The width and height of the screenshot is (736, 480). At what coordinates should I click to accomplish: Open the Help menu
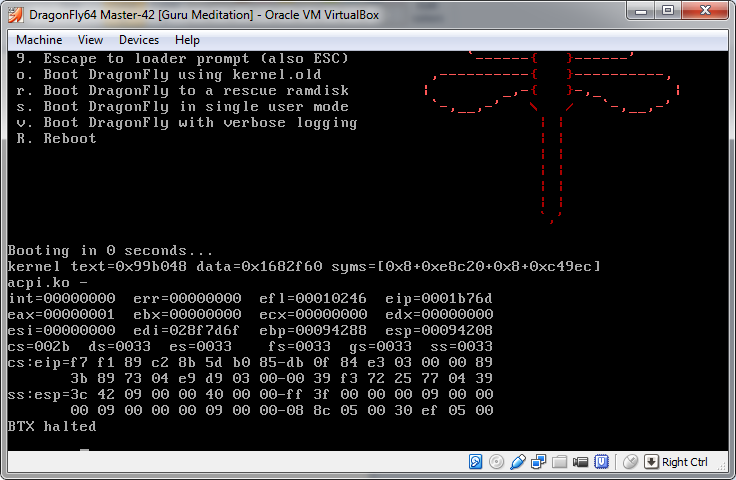click(x=187, y=40)
